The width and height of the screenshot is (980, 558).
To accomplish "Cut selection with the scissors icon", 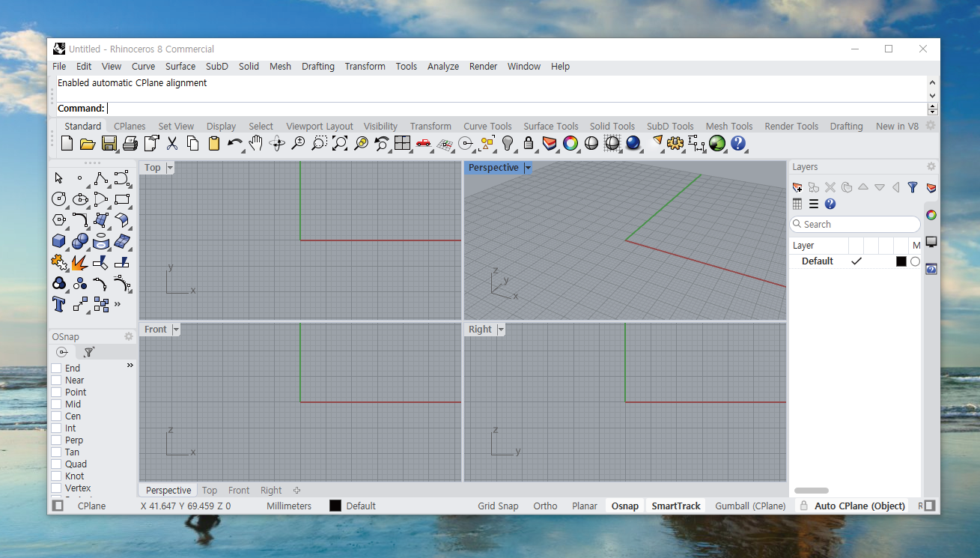I will click(x=171, y=144).
